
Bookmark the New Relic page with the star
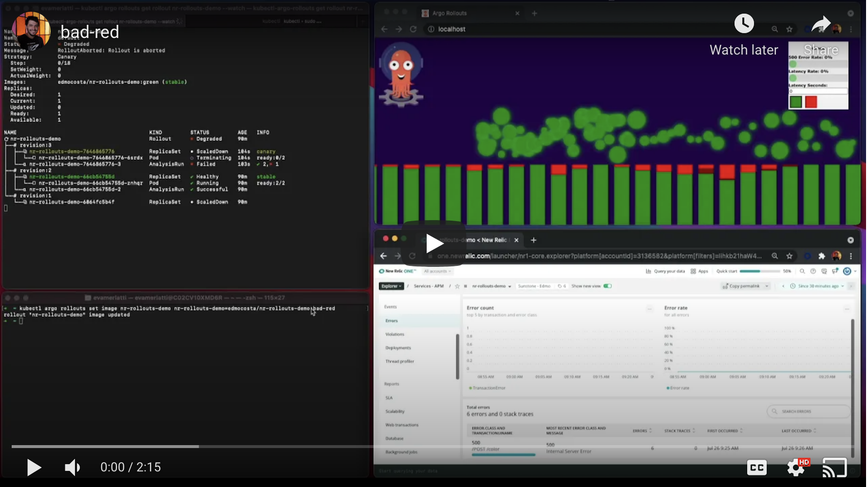click(789, 256)
